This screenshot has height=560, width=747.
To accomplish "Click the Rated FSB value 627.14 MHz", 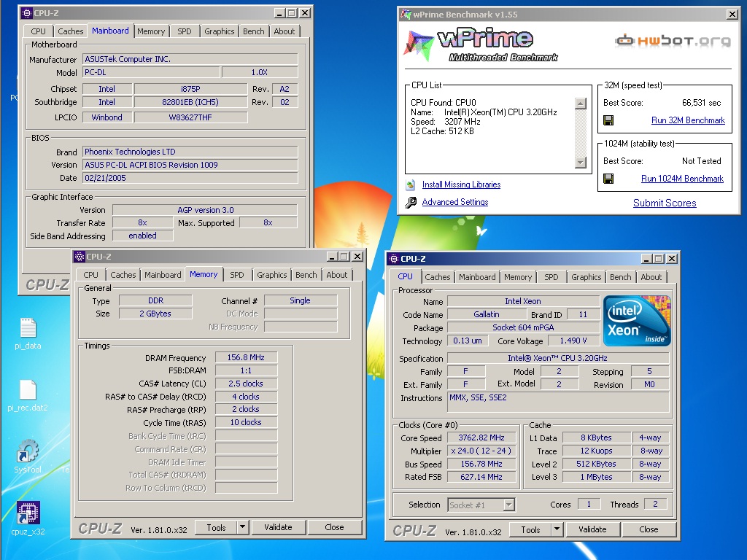I will coord(481,477).
